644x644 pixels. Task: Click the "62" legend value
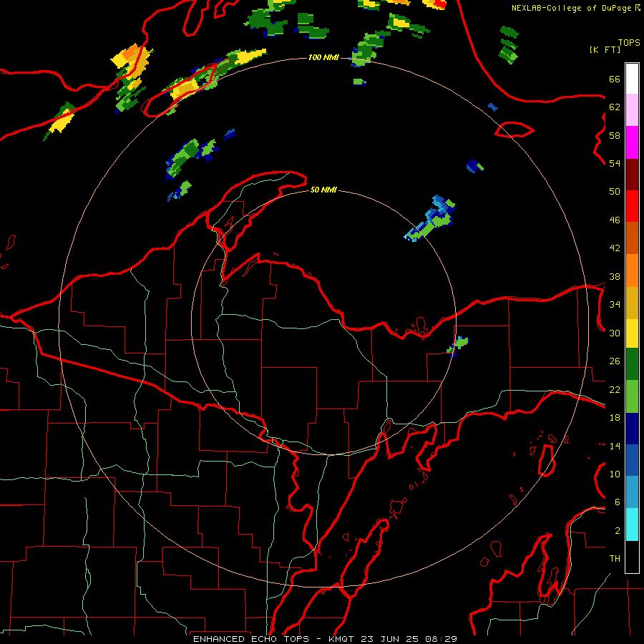point(615,107)
